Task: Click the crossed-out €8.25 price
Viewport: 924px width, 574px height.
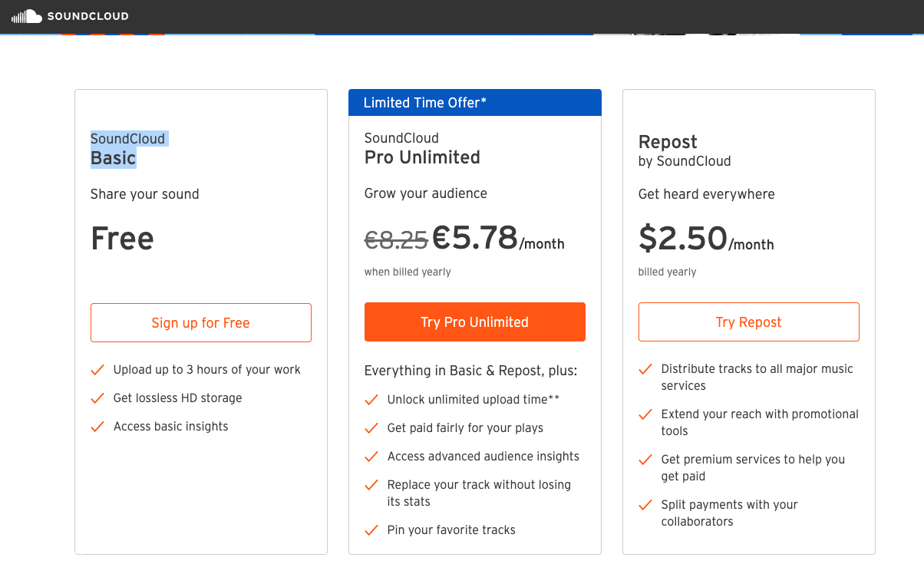Action: pos(396,240)
